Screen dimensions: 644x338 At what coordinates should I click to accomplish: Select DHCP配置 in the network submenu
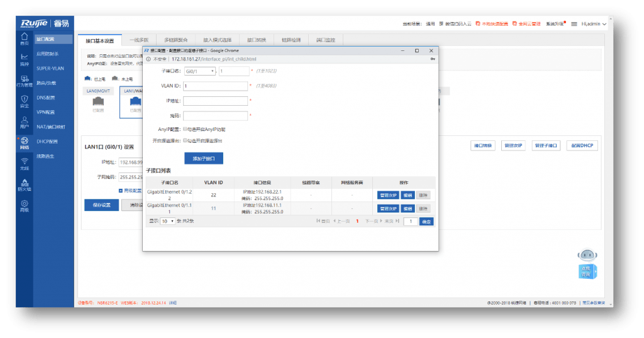pos(47,142)
